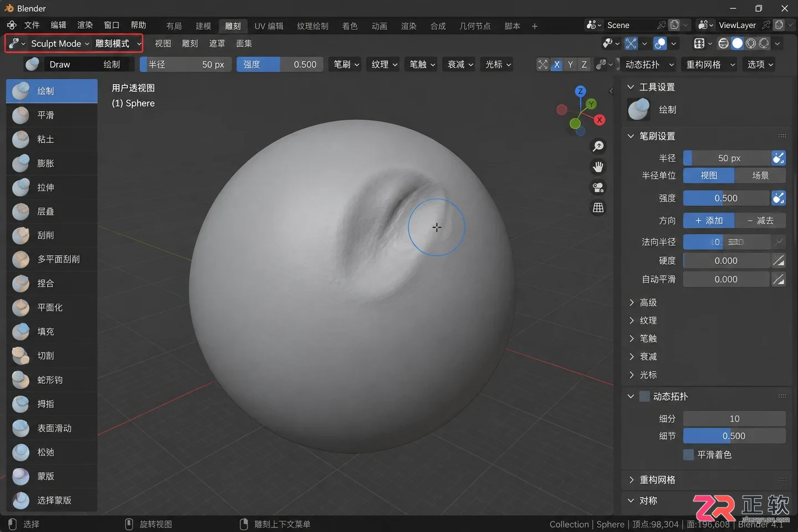Click the Draw brush name field
This screenshot has height=532, width=798.
pyautogui.click(x=88, y=65)
